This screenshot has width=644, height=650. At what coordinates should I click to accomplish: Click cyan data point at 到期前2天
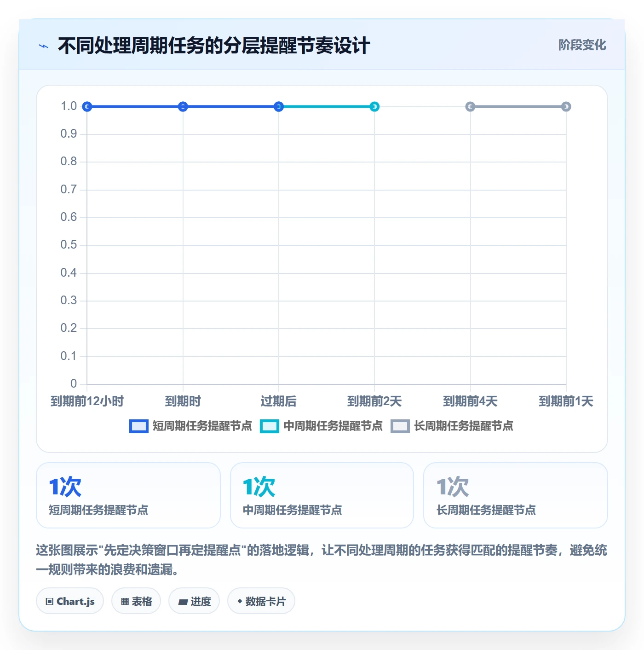pyautogui.click(x=374, y=107)
